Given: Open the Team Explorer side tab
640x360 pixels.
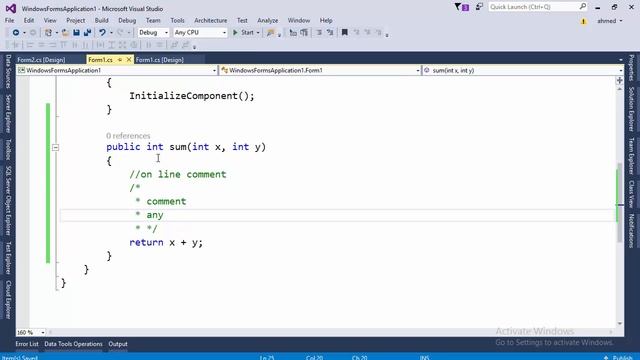Looking at the screenshot, I should click(631, 156).
